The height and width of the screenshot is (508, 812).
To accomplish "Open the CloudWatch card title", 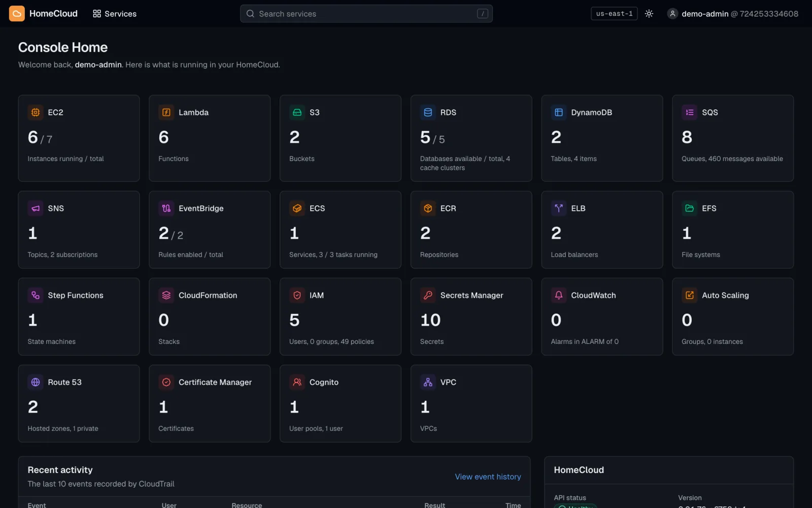I will coord(593,295).
